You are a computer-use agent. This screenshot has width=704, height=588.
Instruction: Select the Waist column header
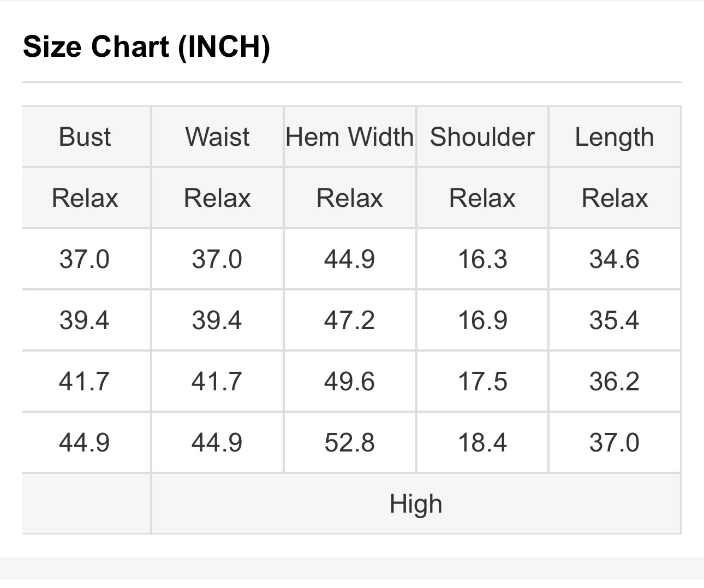point(217,136)
